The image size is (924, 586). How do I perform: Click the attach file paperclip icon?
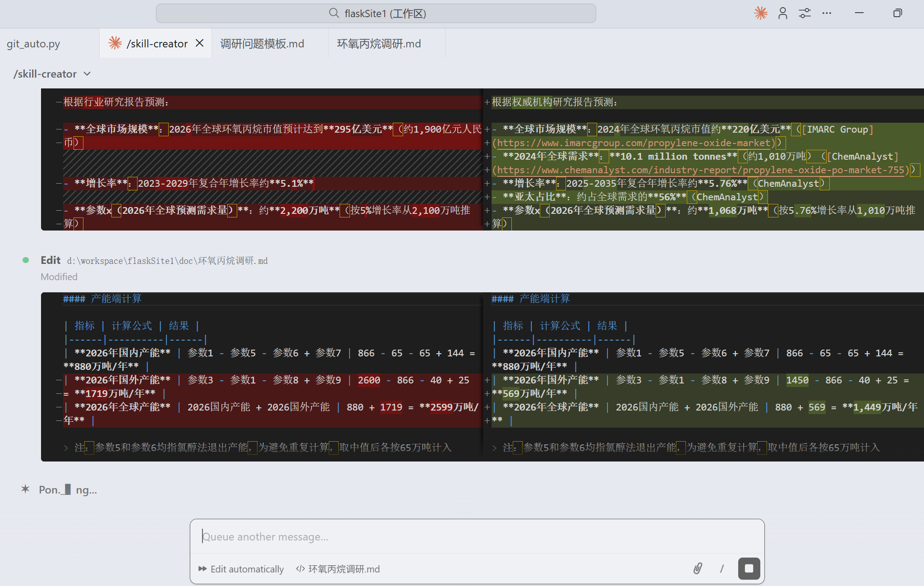click(x=698, y=568)
